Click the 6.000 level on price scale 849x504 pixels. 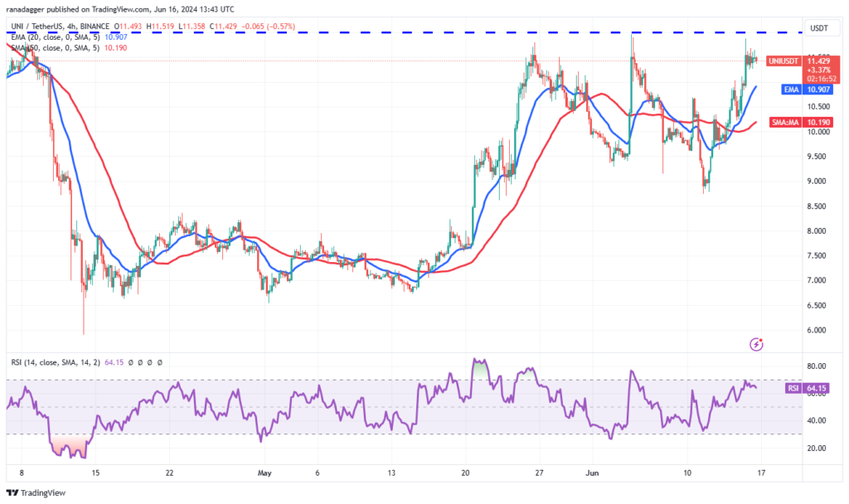point(817,330)
